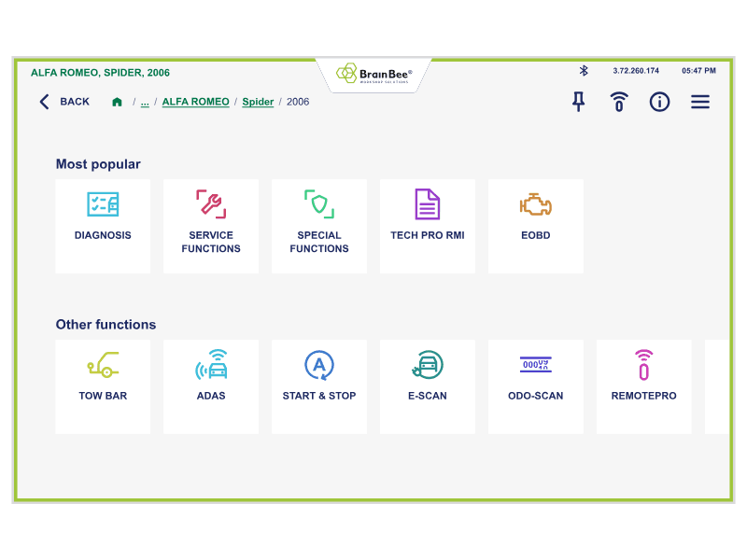The image size is (747, 560).
Task: Launch EOBD engine icon
Action: 535,226
